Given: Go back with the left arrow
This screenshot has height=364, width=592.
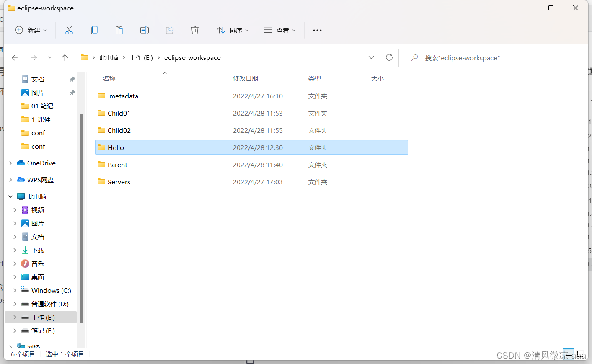Looking at the screenshot, I should pos(15,58).
